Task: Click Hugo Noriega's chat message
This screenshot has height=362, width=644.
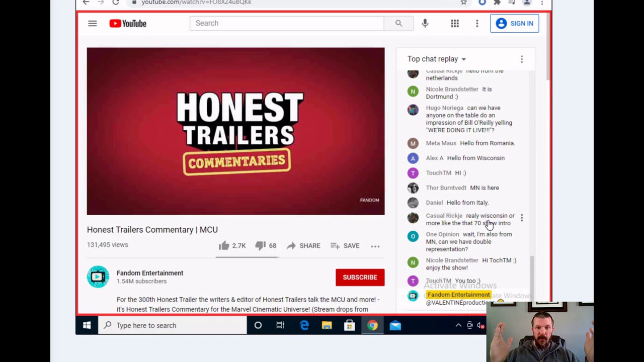Action: click(x=465, y=119)
